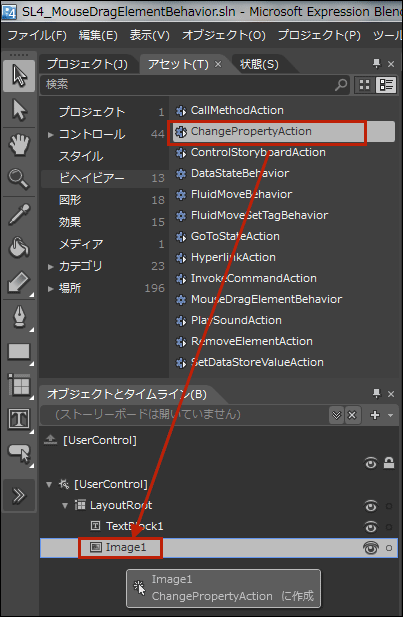This screenshot has width=403, height=617.
Task: Select MouseDragElementBehavior in asset list
Action: (266, 299)
